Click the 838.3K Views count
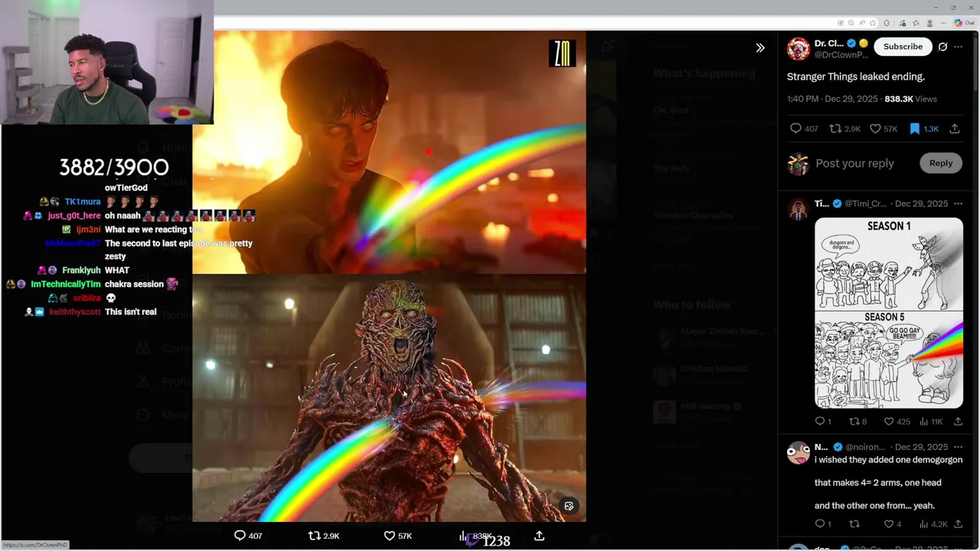The image size is (980, 551). pyautogui.click(x=910, y=99)
